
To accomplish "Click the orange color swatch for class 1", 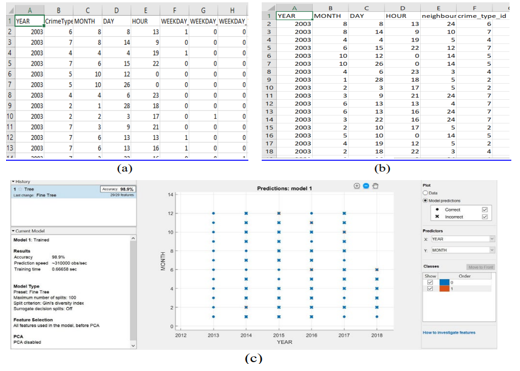I will pyautogui.click(x=444, y=289).
